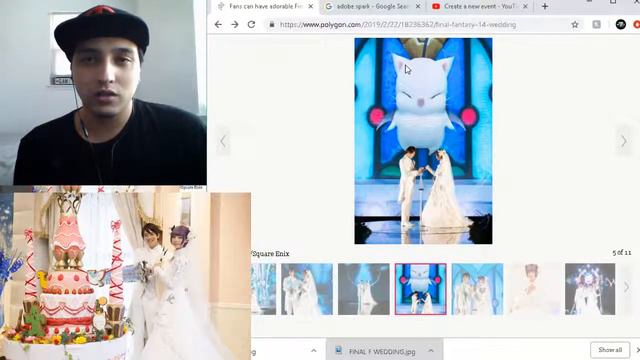Click the main moogle wedding image
The height and width of the screenshot is (360, 640).
423,141
